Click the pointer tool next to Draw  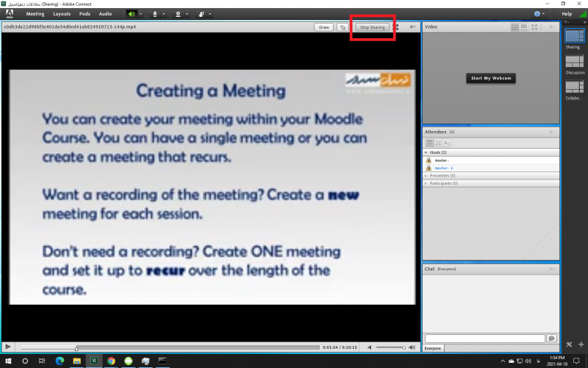(x=343, y=27)
